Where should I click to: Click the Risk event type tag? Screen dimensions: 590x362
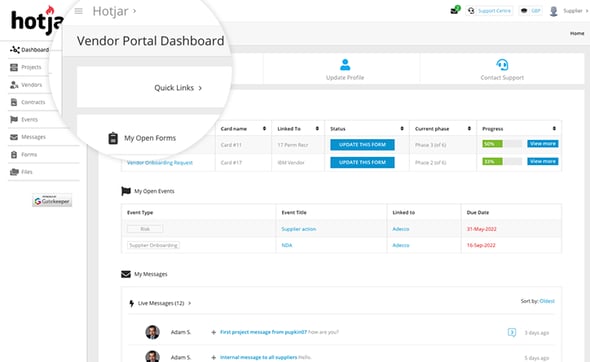tap(145, 229)
